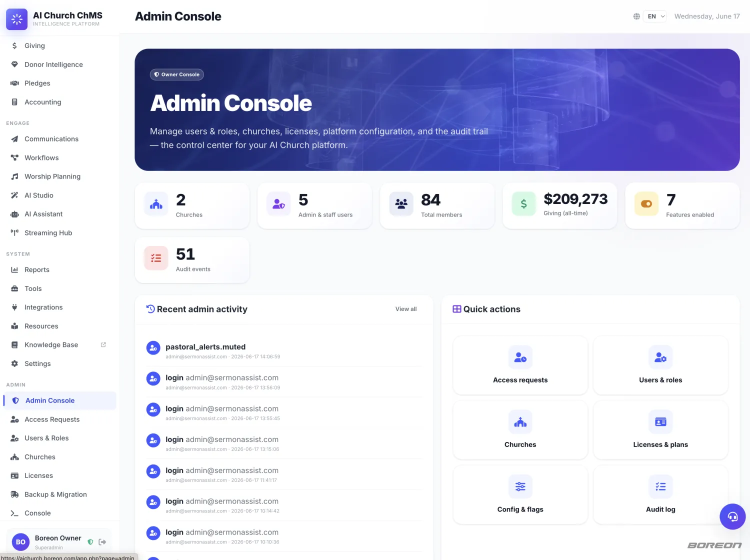Open the Features enabled stat card
This screenshot has width=750, height=560.
(x=682, y=205)
